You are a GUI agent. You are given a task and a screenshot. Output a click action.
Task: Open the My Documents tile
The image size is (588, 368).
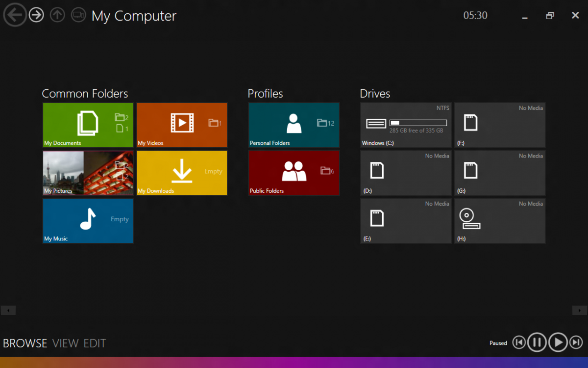point(88,125)
